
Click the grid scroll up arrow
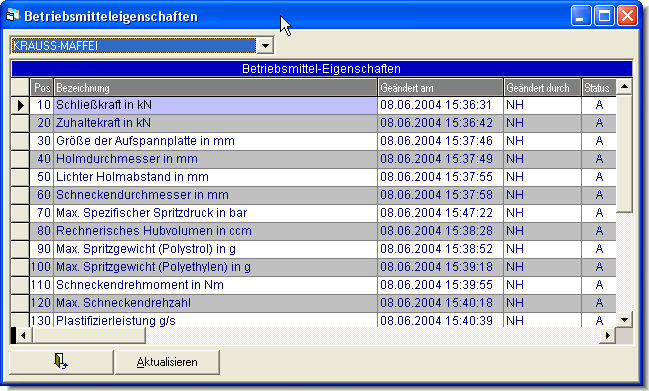click(624, 86)
